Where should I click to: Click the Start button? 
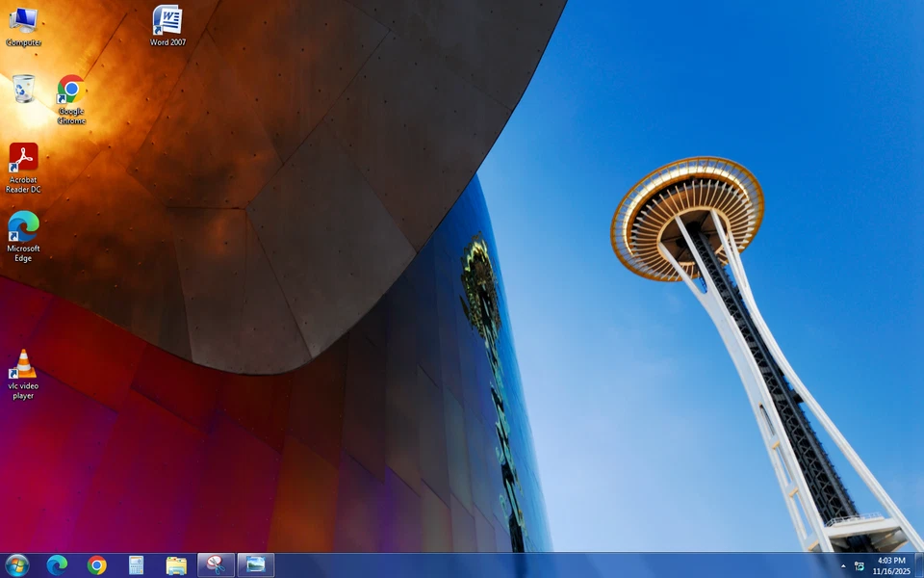pyautogui.click(x=18, y=565)
